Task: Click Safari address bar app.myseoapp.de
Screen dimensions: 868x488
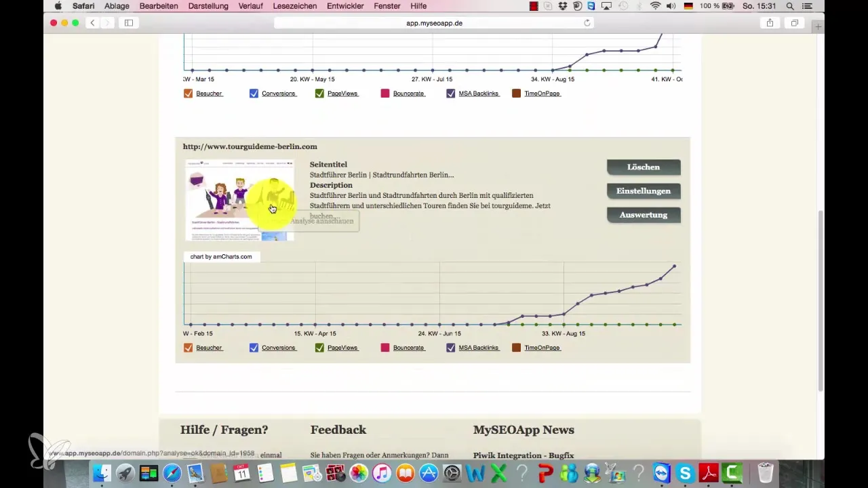Action: pos(434,23)
